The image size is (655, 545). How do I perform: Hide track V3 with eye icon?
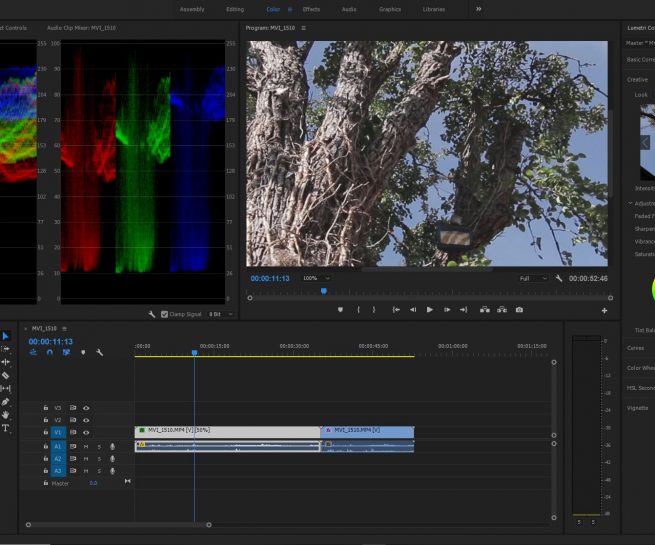click(86, 408)
